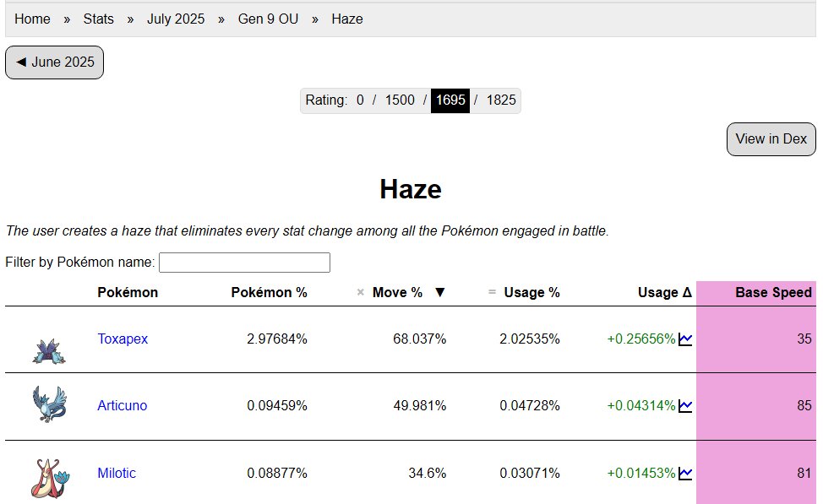Click Milotic's base speed value 81
Viewport: 823px width, 504px height.
pyautogui.click(x=804, y=474)
